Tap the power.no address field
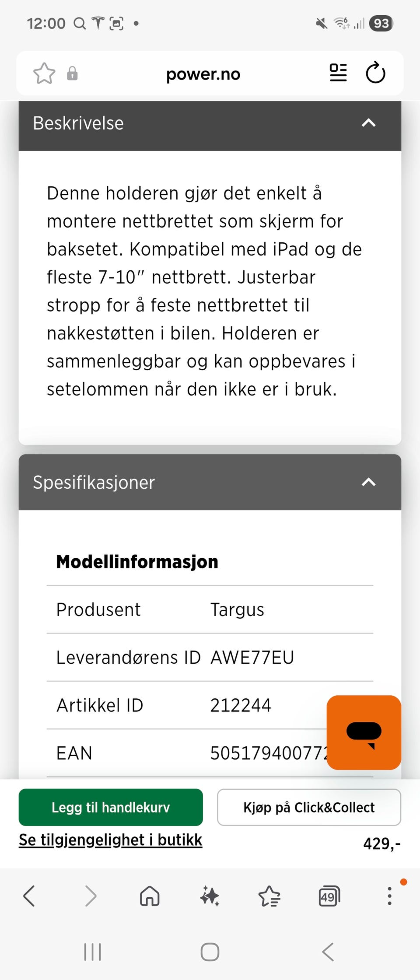This screenshot has height=980, width=420. coord(203,73)
